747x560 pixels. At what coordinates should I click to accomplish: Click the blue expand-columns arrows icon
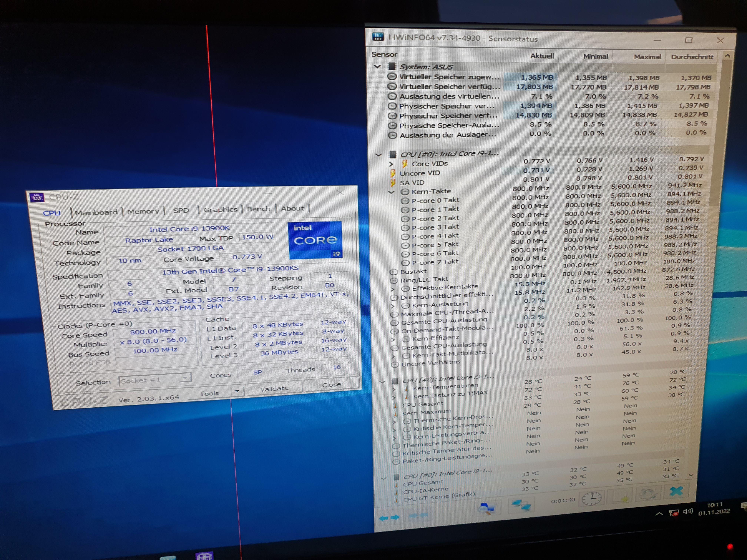click(389, 518)
